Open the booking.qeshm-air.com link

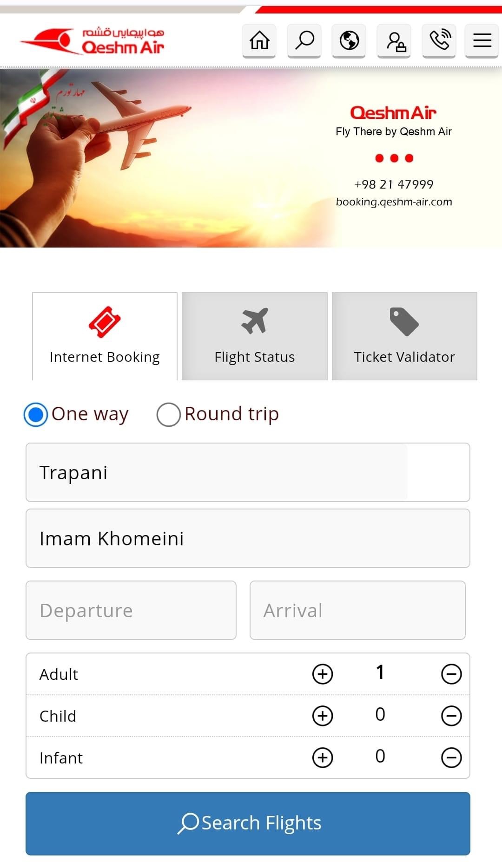pyautogui.click(x=394, y=202)
